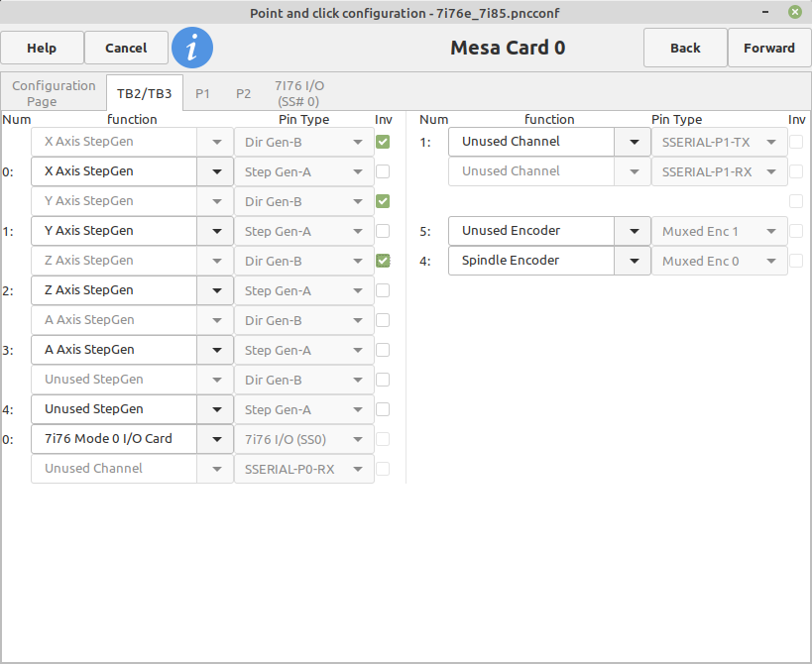Open the SSERIAL-P1-RX pin type dropdown

pos(720,171)
